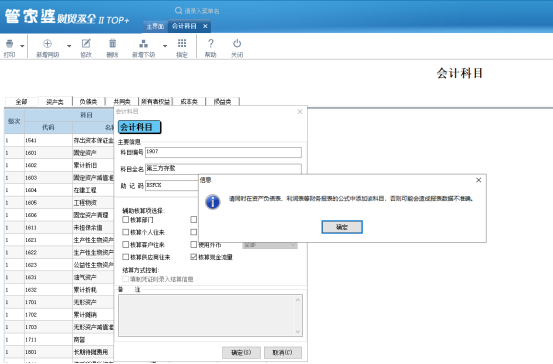Click the 科目编码 input field
The image size is (553, 364).
coord(223,152)
